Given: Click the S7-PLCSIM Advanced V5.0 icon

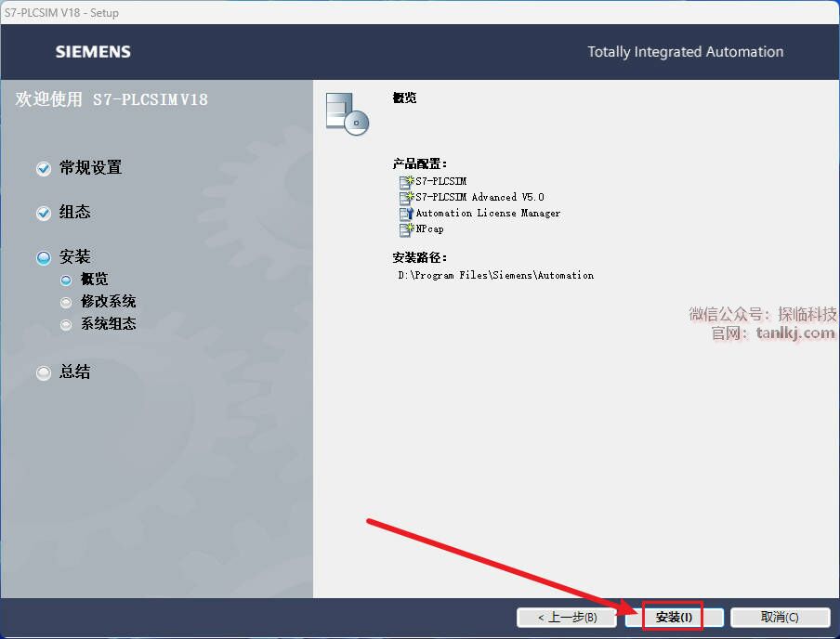Looking at the screenshot, I should tap(407, 198).
